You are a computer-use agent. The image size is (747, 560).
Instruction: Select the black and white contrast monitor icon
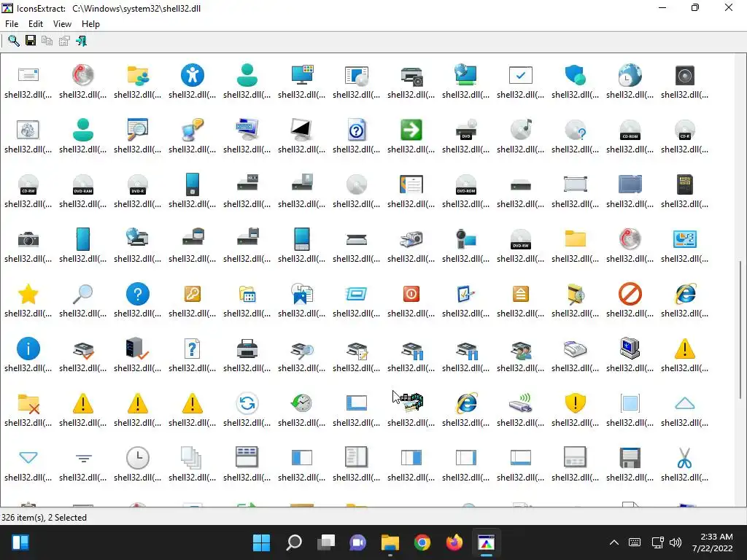[301, 130]
